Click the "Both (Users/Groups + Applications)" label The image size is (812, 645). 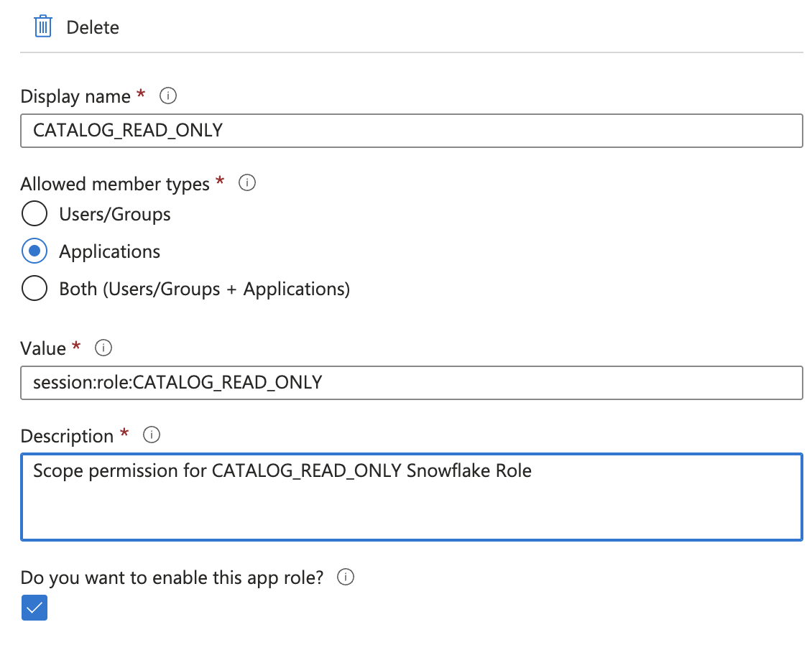click(x=205, y=289)
